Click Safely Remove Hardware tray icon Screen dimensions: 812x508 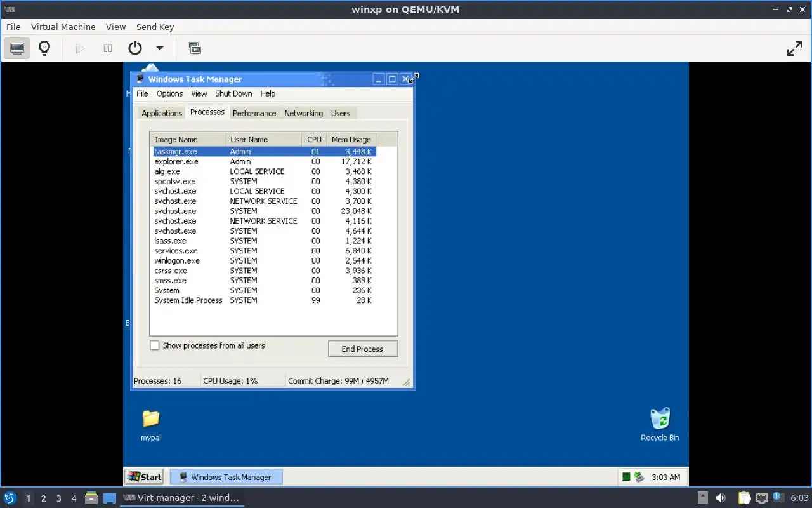click(x=639, y=477)
